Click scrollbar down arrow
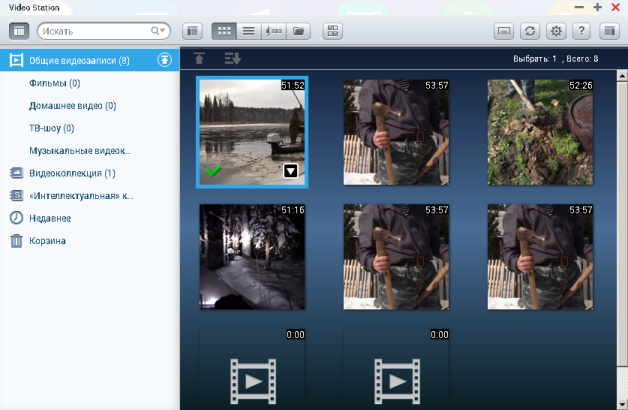The height and width of the screenshot is (410, 628). 622,404
